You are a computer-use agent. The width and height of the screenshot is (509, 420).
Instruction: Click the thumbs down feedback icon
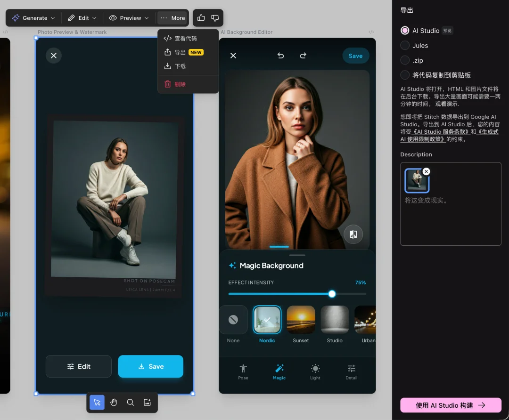click(215, 18)
